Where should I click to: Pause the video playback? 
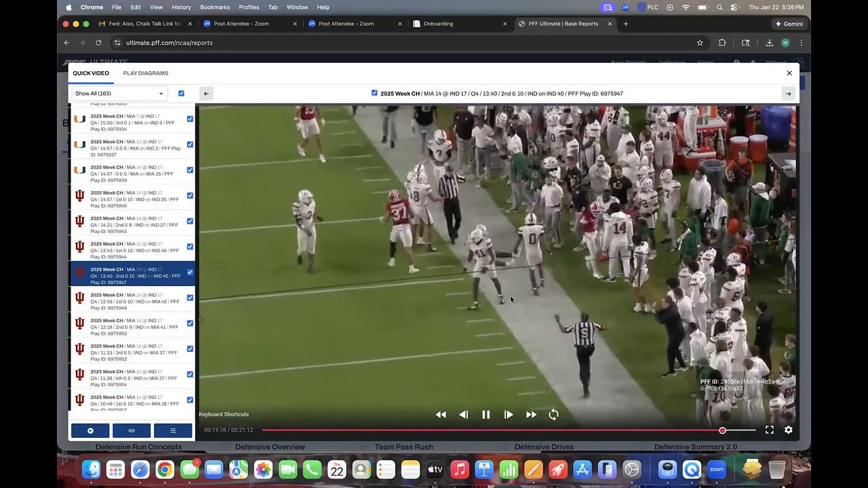click(x=486, y=415)
